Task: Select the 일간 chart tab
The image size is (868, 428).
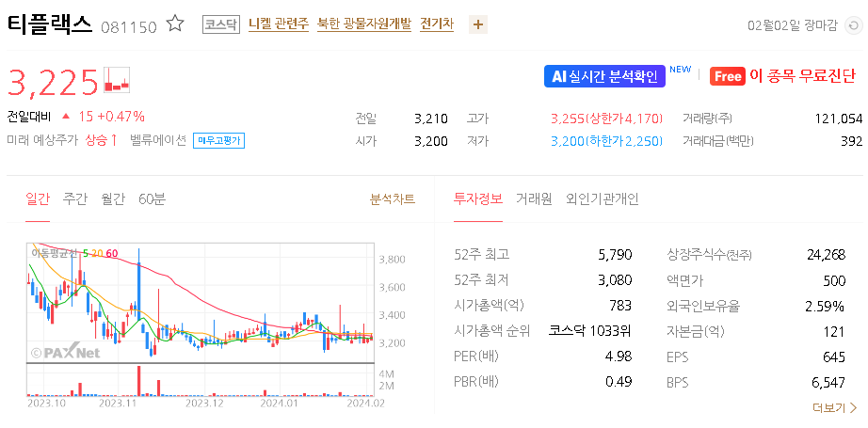Action: [38, 199]
